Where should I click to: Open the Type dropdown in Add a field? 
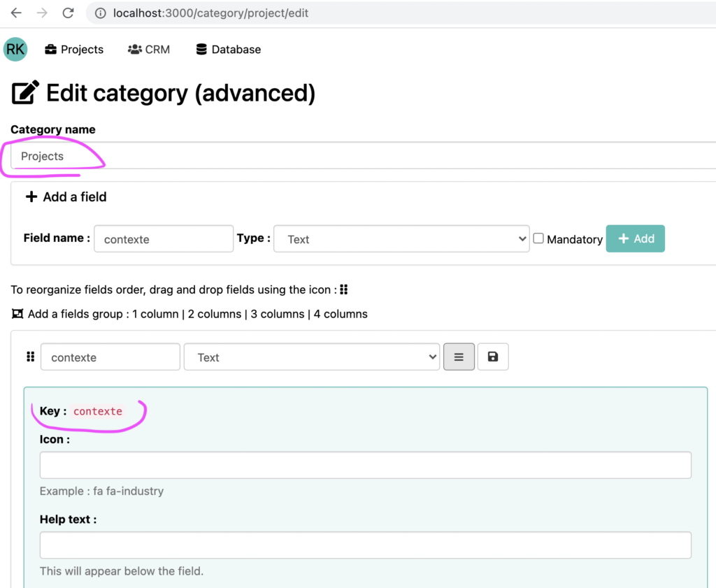click(401, 239)
